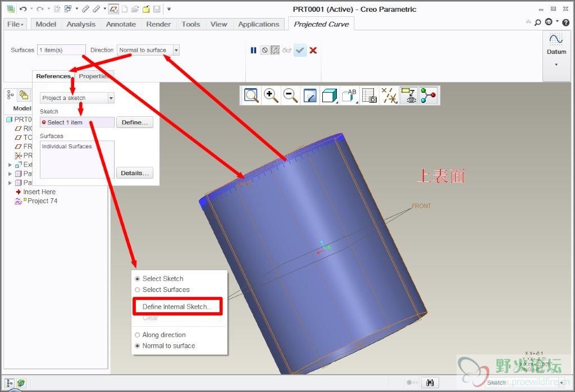Select Insert Here marker in model tree
The height and width of the screenshot is (392, 575).
36,192
